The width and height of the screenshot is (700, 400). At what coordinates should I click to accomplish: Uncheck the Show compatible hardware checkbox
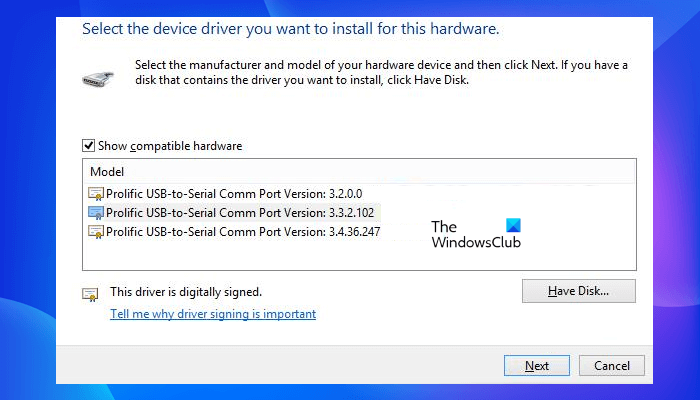90,146
